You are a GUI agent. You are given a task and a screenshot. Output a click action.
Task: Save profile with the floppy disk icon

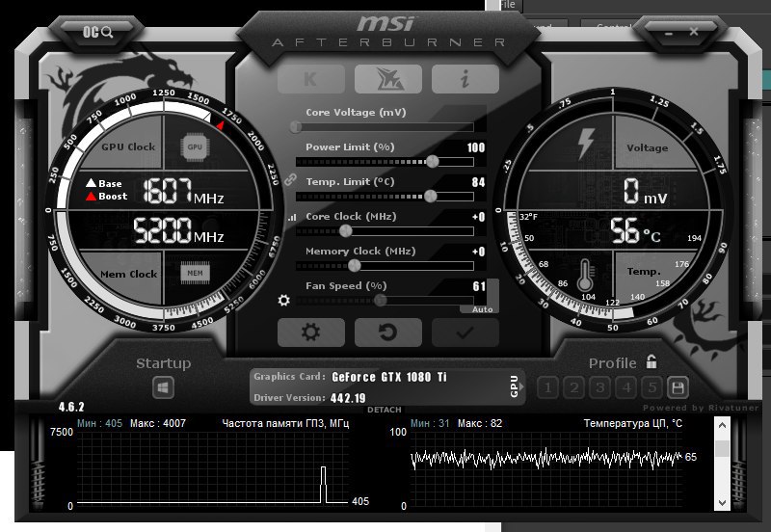[678, 387]
